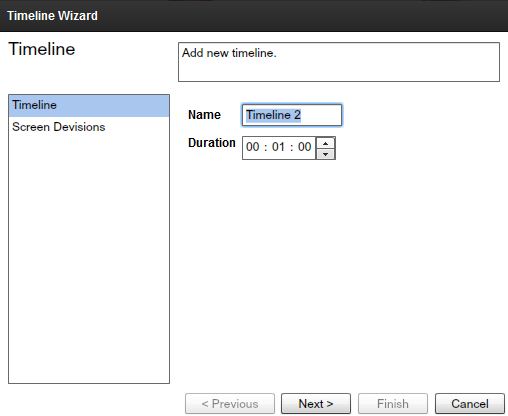Click the Timeline Wizard title bar
Screen dimensions: 508x416
tap(254, 16)
